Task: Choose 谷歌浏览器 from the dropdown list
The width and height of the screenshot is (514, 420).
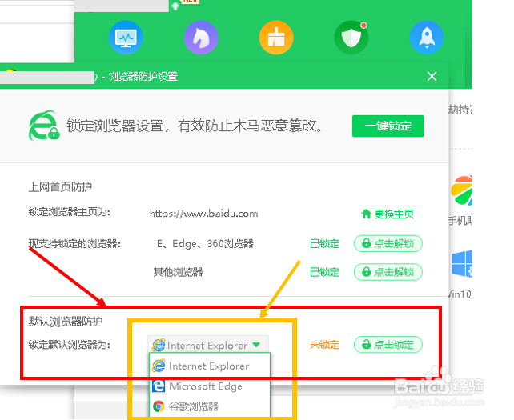Action: [210, 406]
